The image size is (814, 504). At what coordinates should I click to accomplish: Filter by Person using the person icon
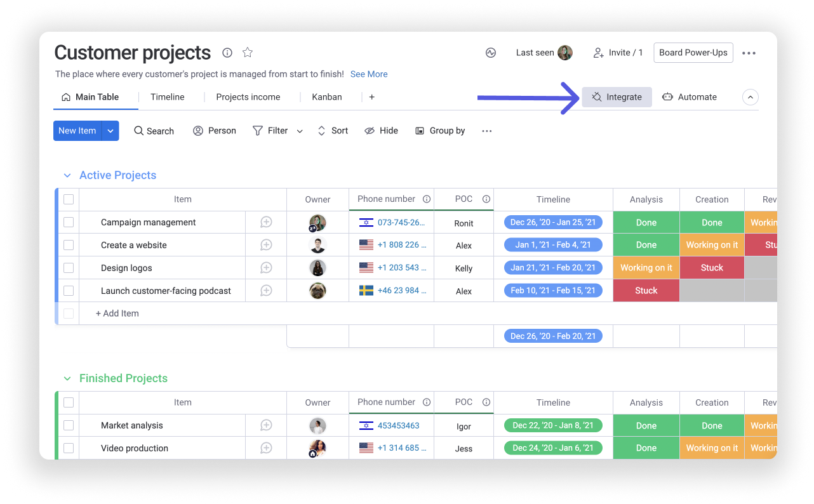(197, 131)
